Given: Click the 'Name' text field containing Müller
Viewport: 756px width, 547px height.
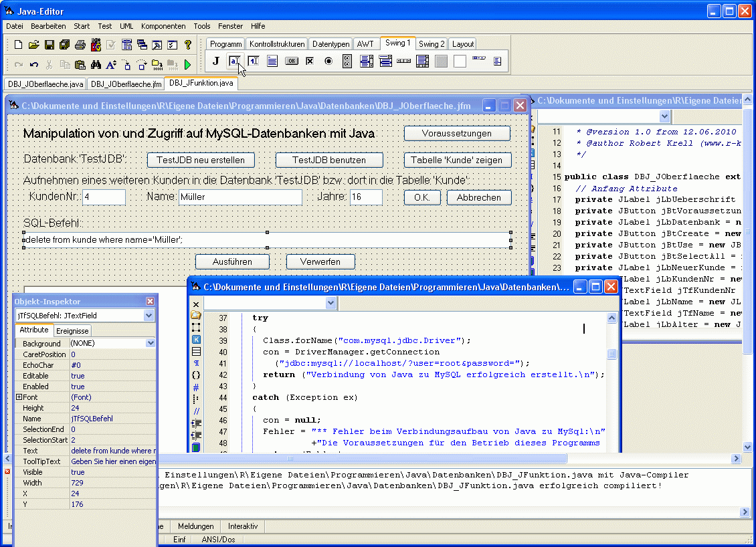Looking at the screenshot, I should click(240, 197).
